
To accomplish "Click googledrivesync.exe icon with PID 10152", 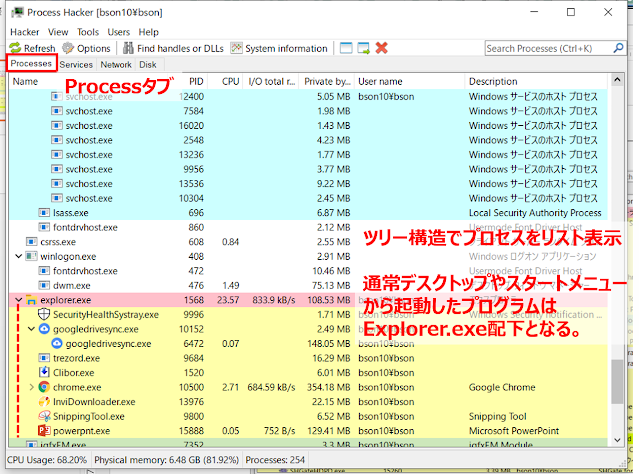I will [44, 329].
